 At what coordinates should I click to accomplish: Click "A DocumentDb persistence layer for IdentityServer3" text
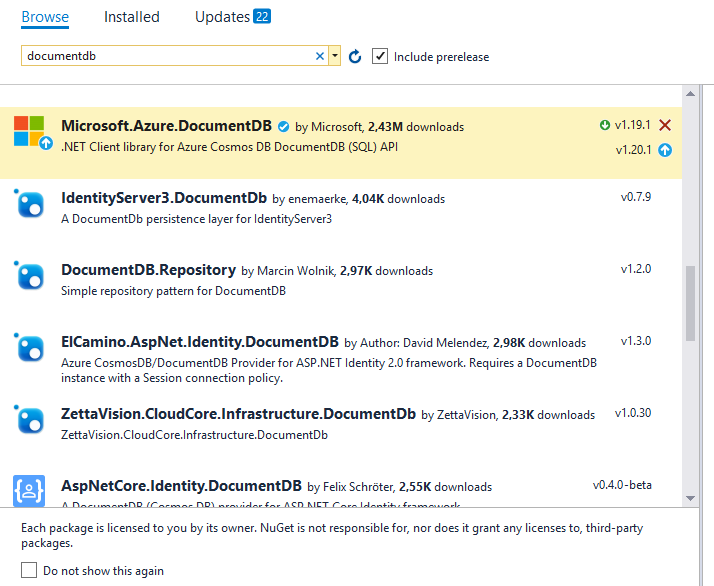196,219
